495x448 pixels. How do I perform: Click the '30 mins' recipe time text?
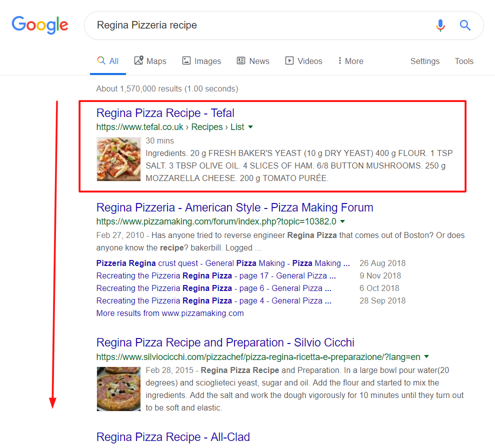[159, 141]
